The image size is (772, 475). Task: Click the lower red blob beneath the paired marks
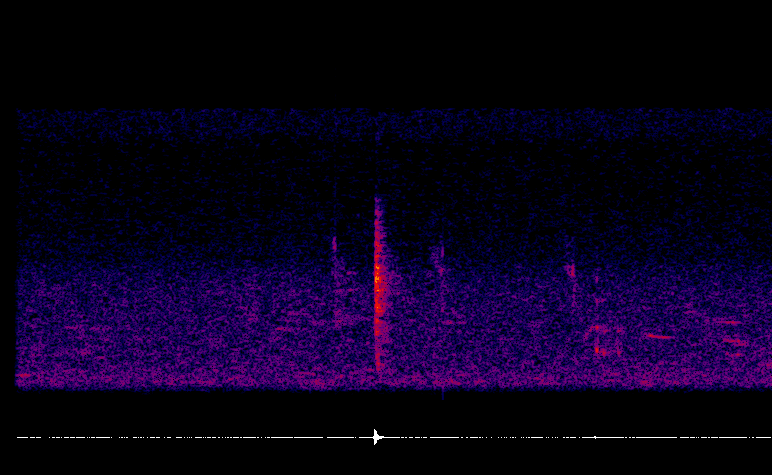600,351
